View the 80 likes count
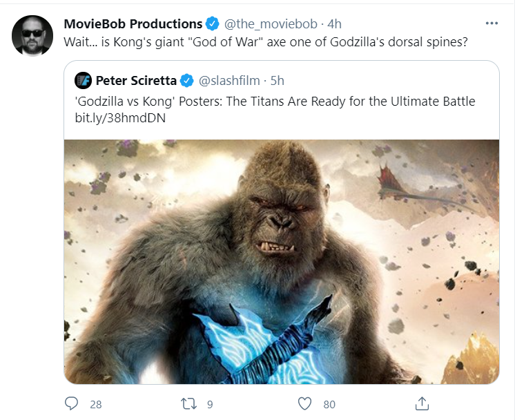Screen dimensions: 515x420 pos(329,404)
